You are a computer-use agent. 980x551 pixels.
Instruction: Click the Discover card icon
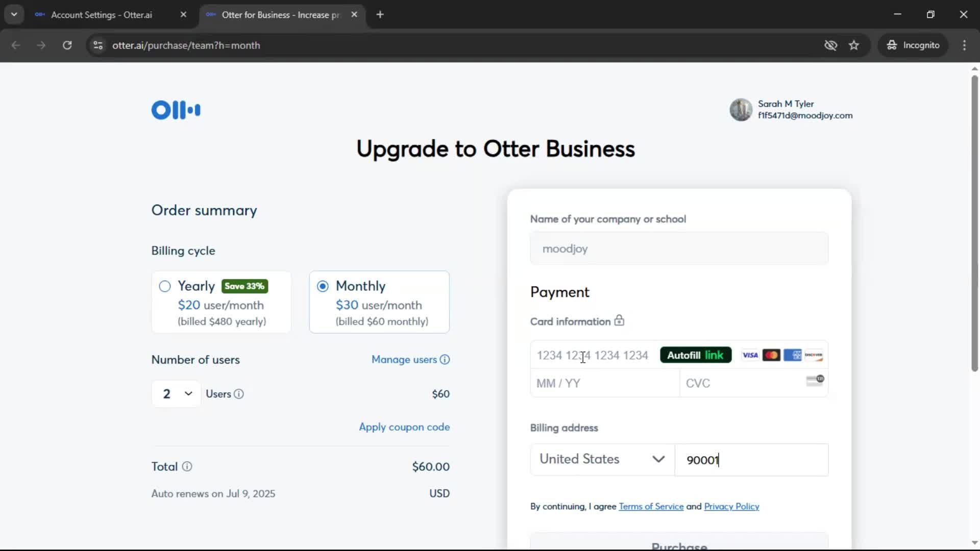(x=814, y=355)
